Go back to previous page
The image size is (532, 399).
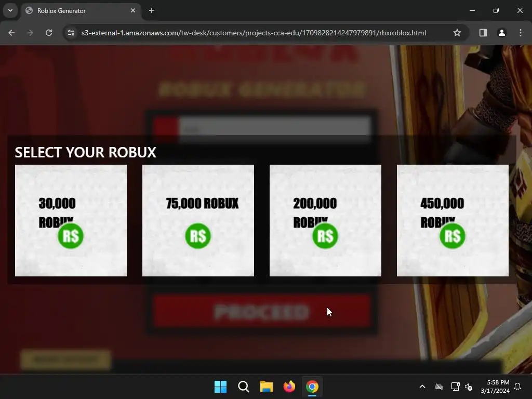[x=11, y=33]
